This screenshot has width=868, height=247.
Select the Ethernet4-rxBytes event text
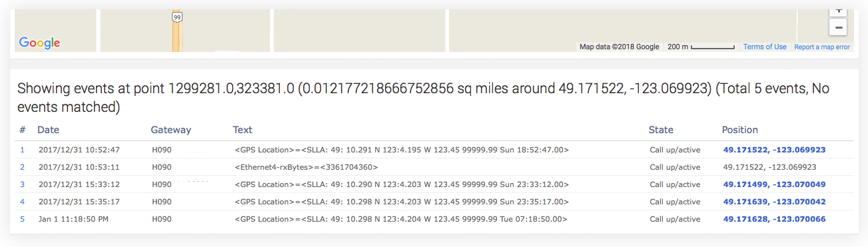[306, 167]
